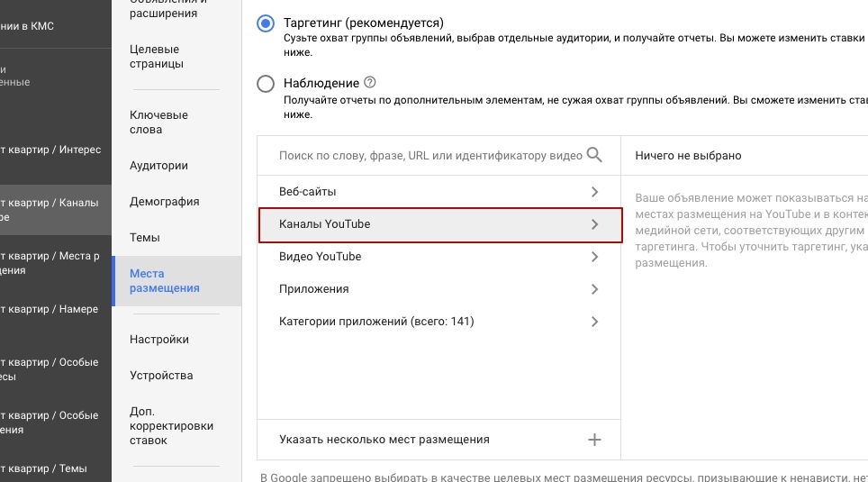Open the Темы sidebar item
This screenshot has height=482, width=868.
[145, 238]
